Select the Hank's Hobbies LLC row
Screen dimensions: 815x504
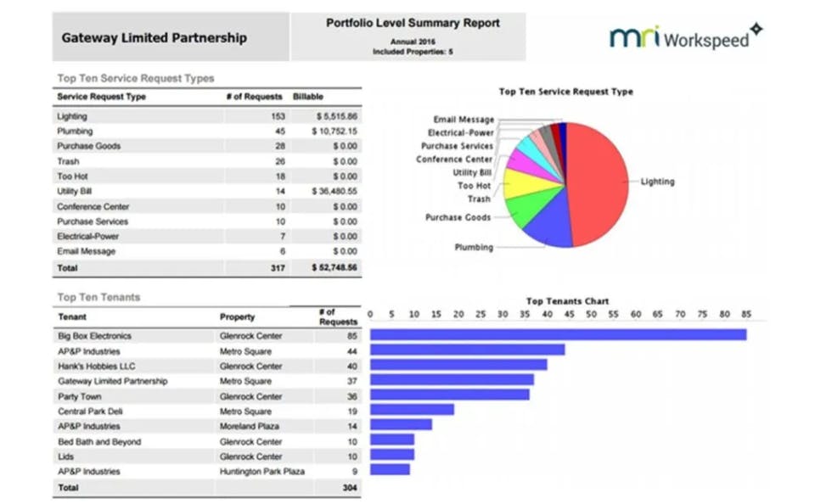(x=207, y=367)
